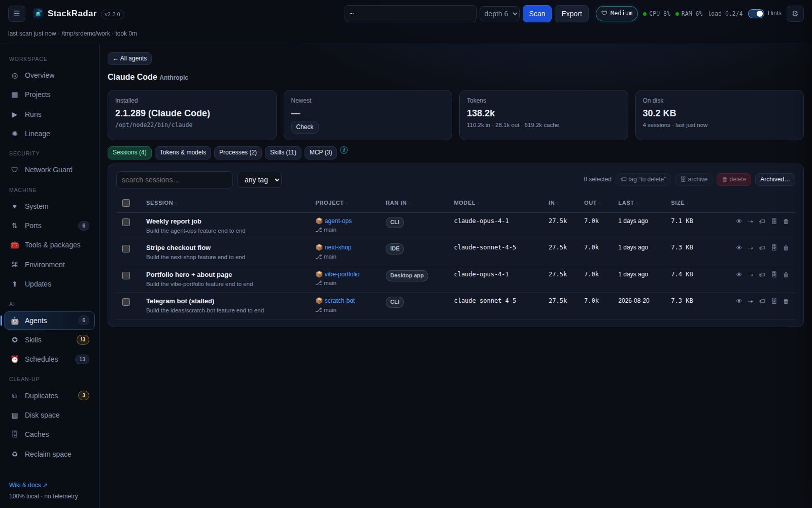Screen dimensions: 812x508
Task: Click the StackRadar logo icon
Action: coord(38,14)
